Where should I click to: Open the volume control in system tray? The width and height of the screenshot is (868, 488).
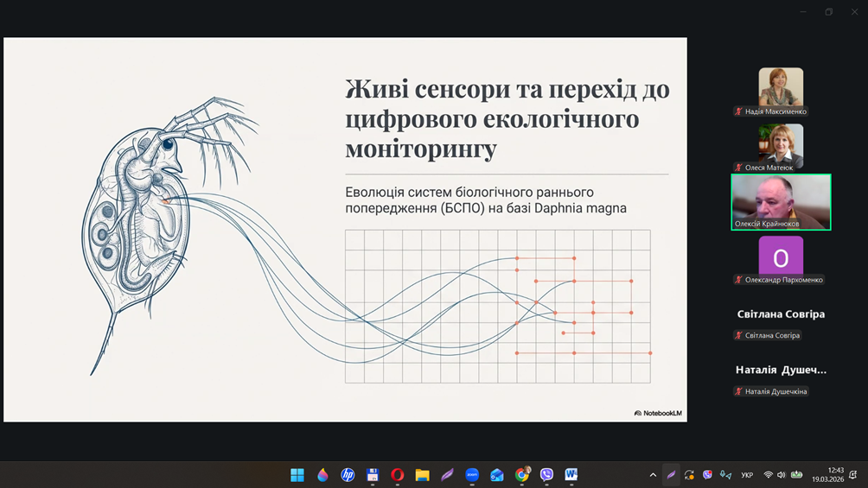(x=782, y=475)
